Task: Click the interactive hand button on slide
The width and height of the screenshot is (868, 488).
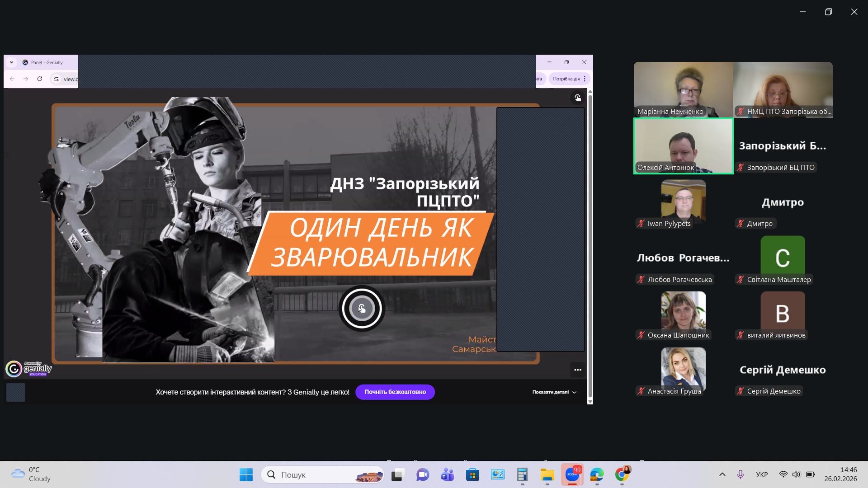Action: tap(362, 309)
